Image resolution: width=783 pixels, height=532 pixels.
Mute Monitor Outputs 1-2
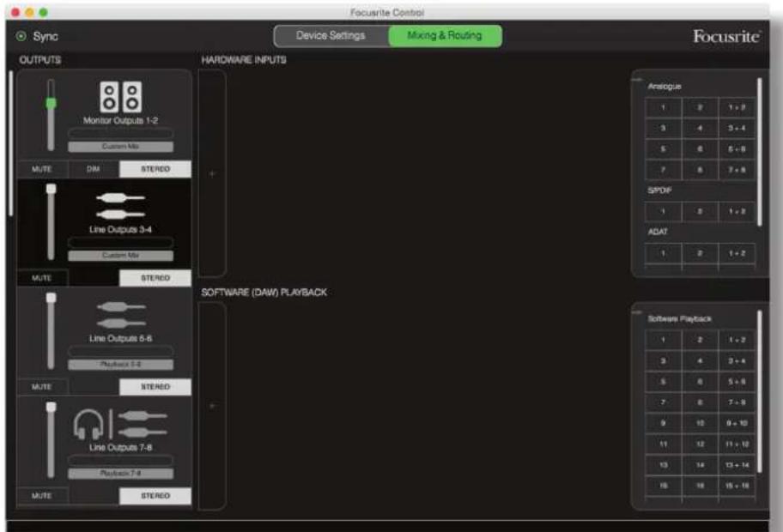pos(42,169)
